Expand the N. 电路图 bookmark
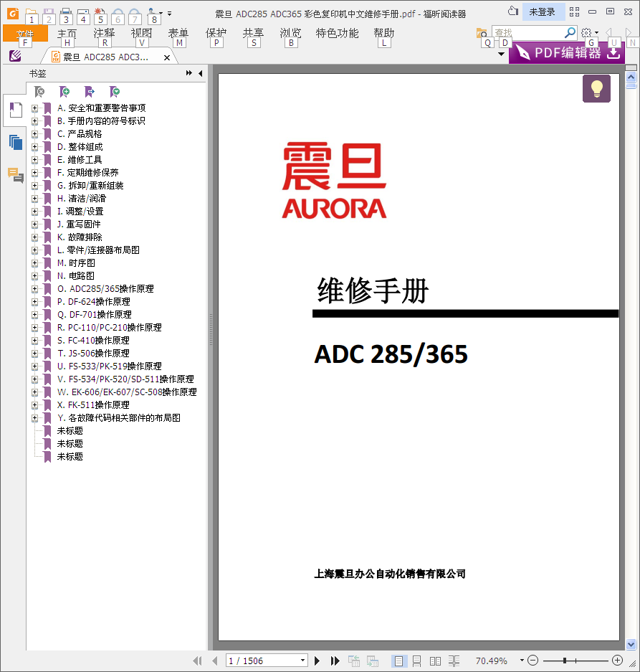This screenshot has width=640, height=672. (34, 276)
